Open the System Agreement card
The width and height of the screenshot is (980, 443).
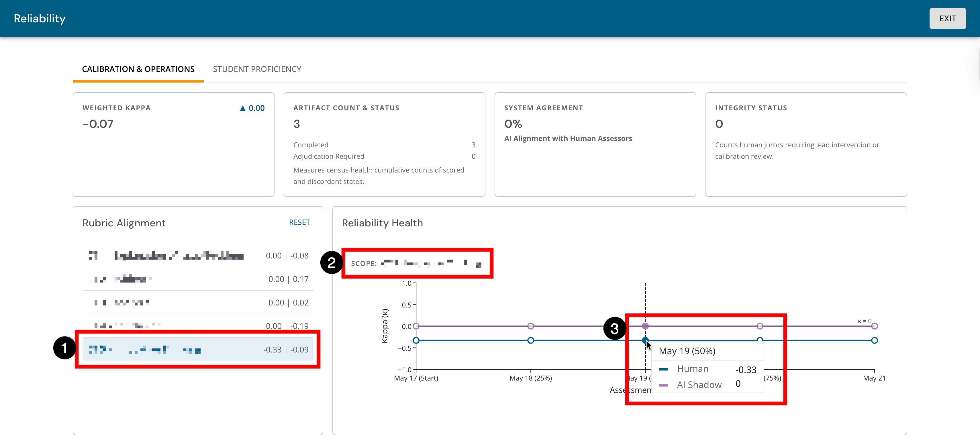tap(595, 145)
